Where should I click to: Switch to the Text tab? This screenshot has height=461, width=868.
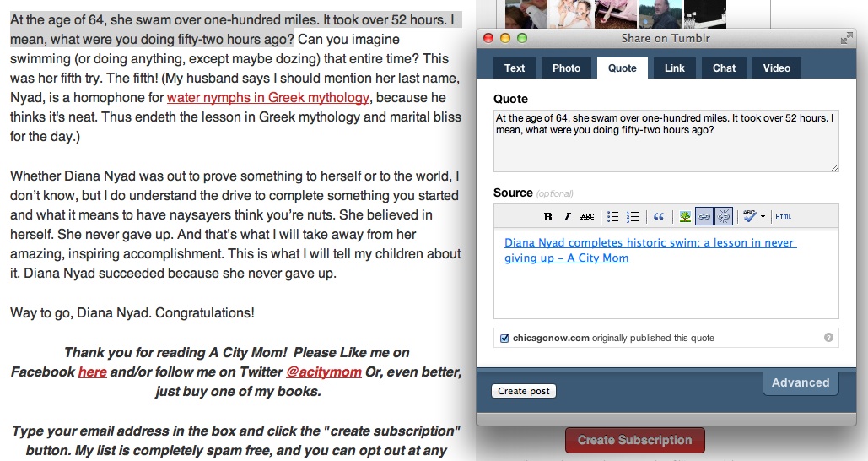515,68
